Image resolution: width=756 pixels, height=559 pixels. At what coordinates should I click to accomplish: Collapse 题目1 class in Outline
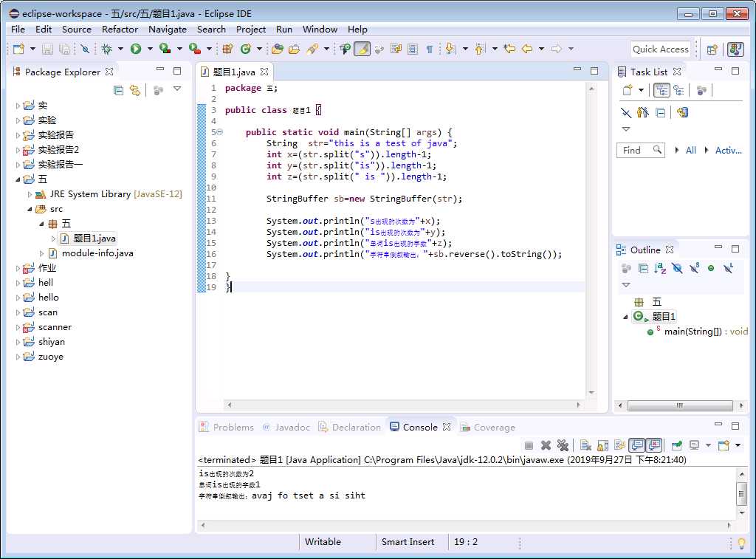625,317
